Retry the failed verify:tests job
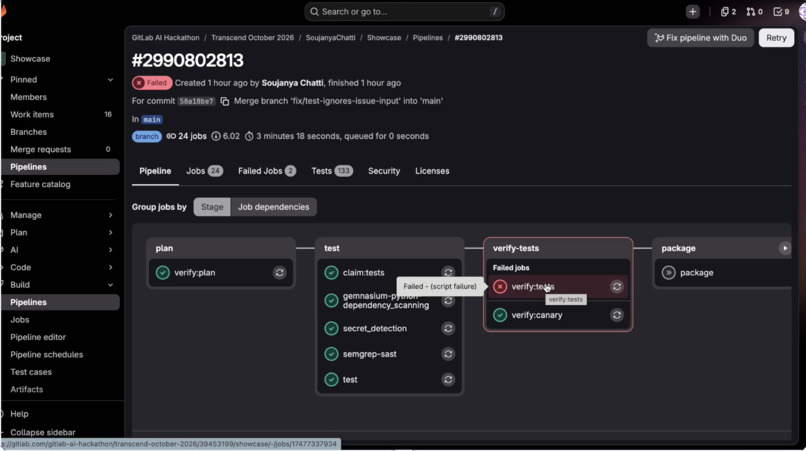 [617, 286]
